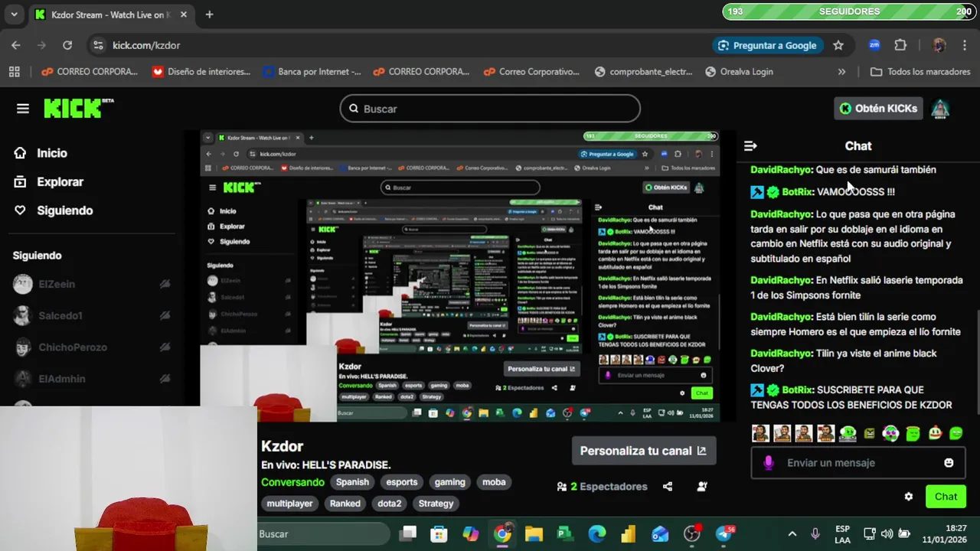This screenshot has width=980, height=551.
Task: Select the Strategy tag
Action: (x=436, y=504)
